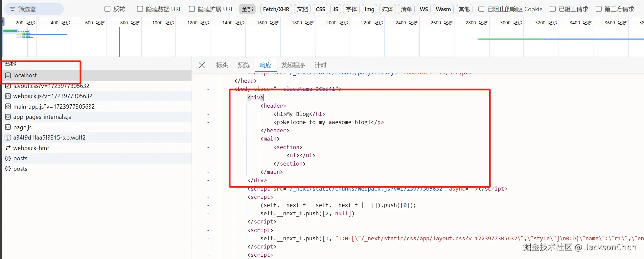Select the webpack.js?v=1723977305632 request
The width and height of the screenshot is (644, 259).
tap(97, 96)
